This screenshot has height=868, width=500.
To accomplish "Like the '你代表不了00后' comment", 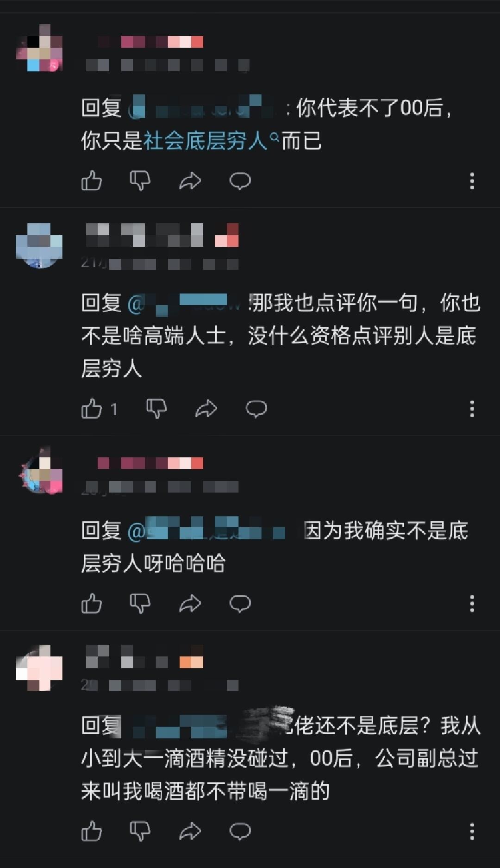I will (x=91, y=181).
